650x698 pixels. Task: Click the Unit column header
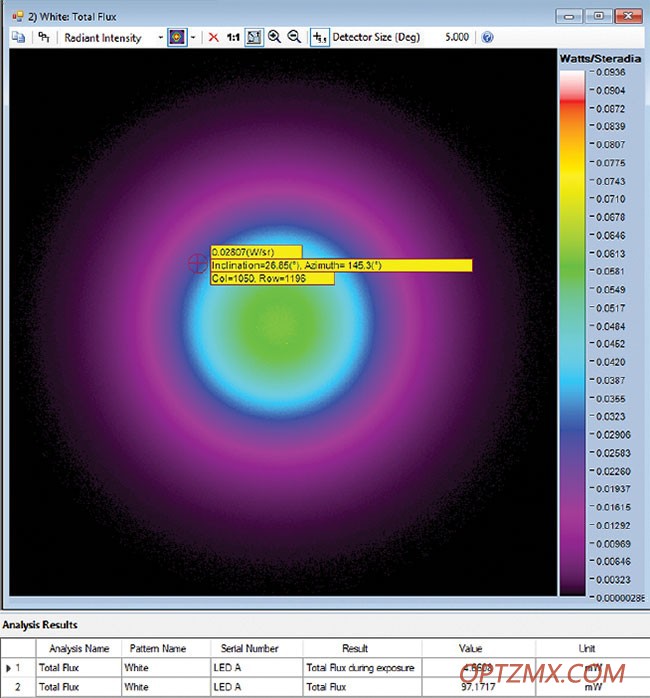[x=587, y=649]
